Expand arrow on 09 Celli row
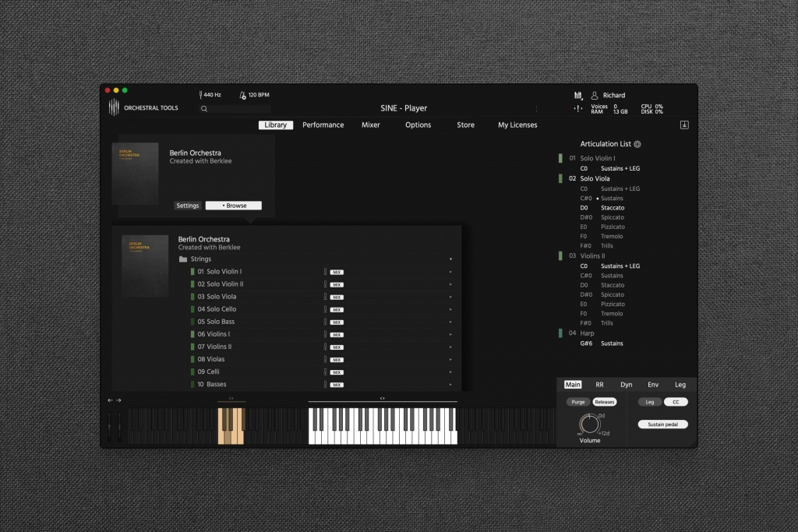 [x=450, y=372]
